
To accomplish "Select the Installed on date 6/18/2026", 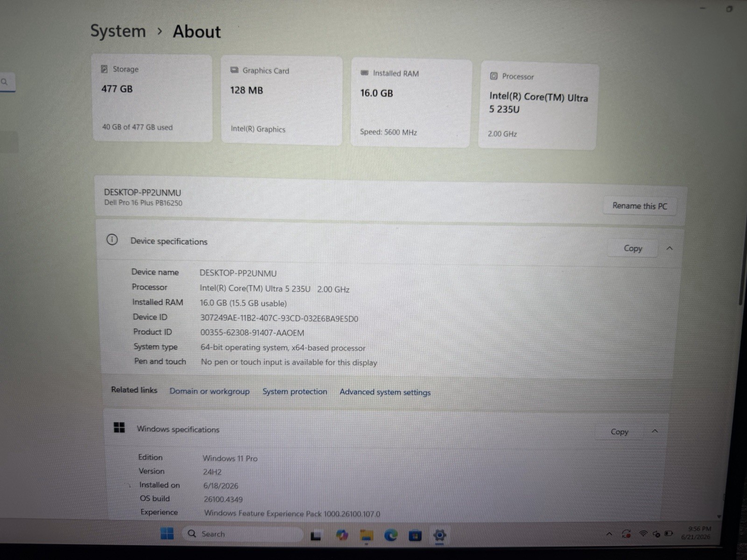I will [221, 486].
